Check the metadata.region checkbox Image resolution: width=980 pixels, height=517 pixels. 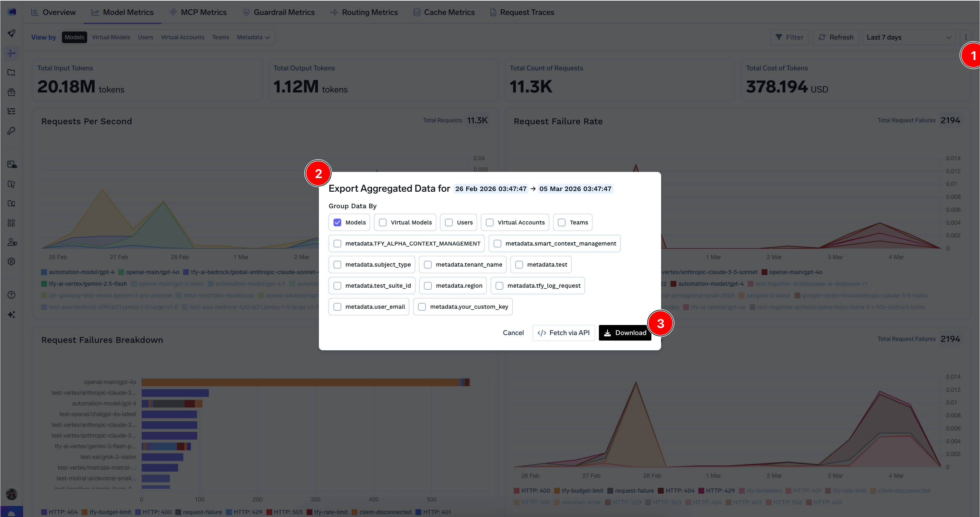[x=427, y=285]
